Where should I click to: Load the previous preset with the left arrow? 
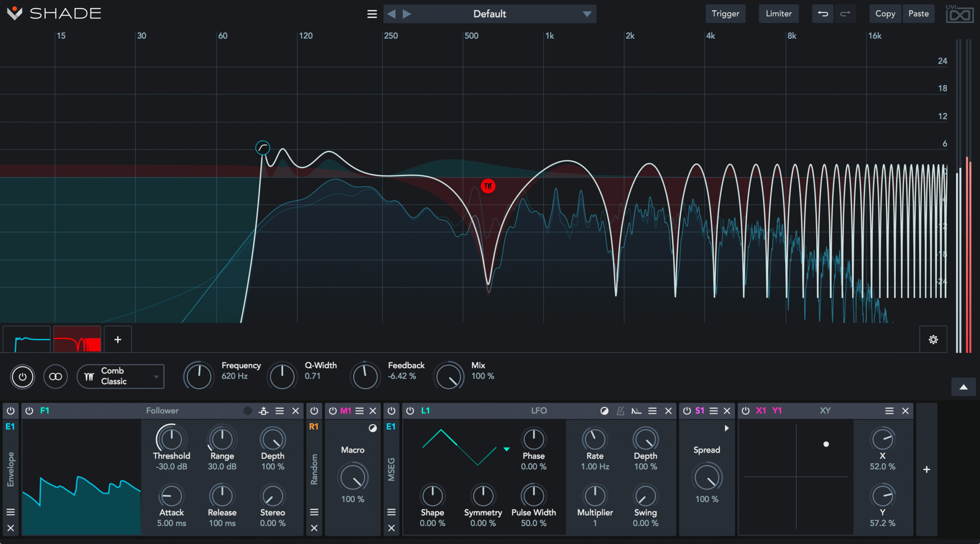click(391, 14)
